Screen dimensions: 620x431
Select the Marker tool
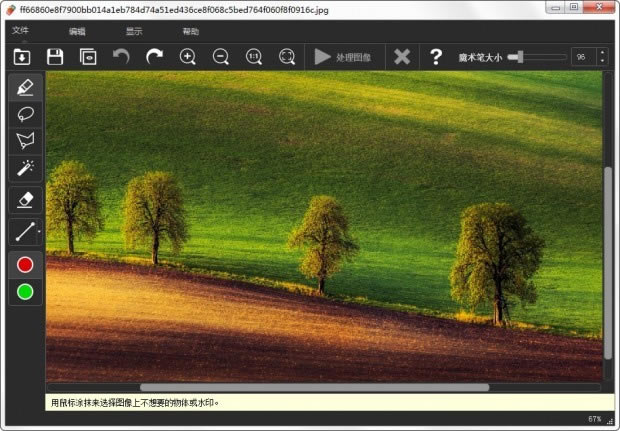tap(25, 87)
